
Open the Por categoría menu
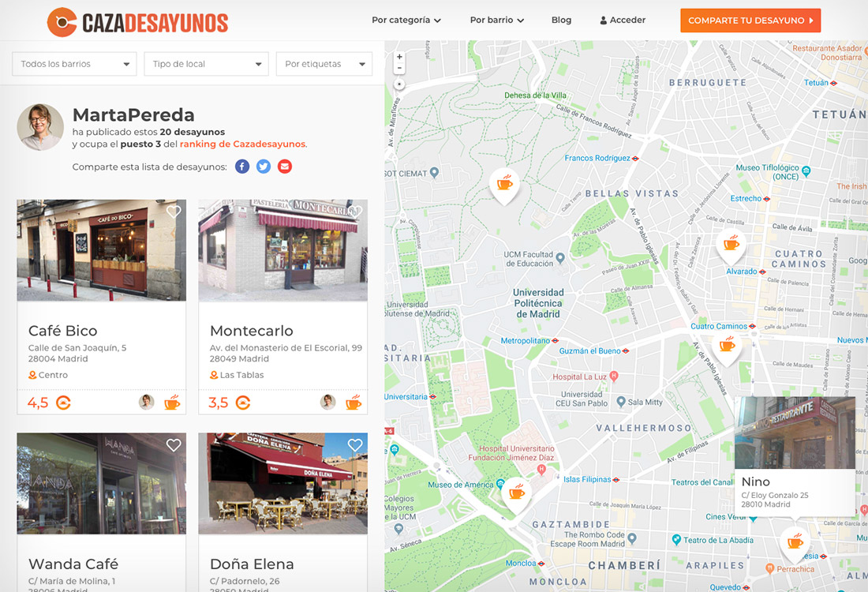[x=406, y=20]
